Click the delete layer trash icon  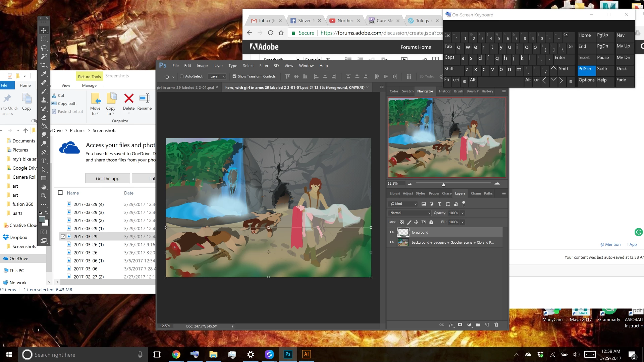click(496, 325)
